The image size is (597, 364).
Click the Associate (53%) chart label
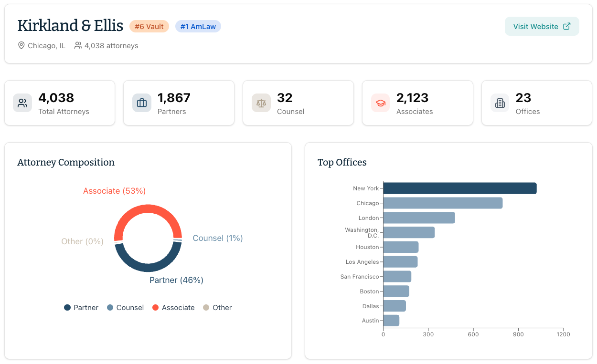point(114,191)
